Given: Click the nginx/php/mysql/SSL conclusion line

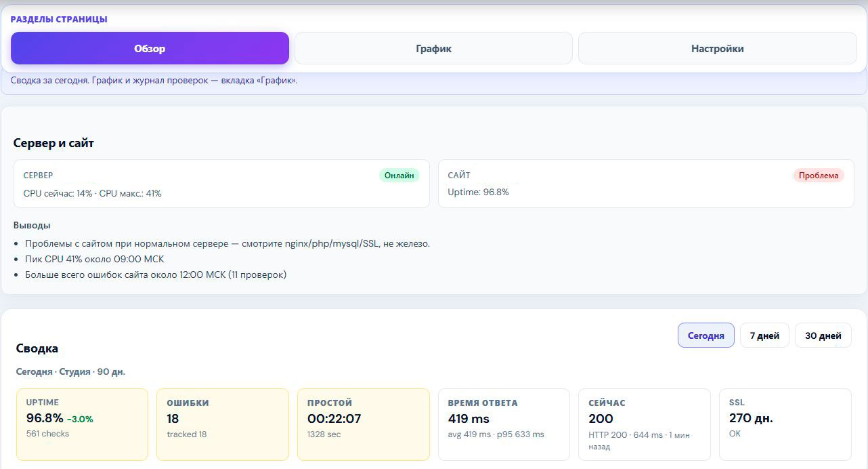Looking at the screenshot, I should (227, 243).
